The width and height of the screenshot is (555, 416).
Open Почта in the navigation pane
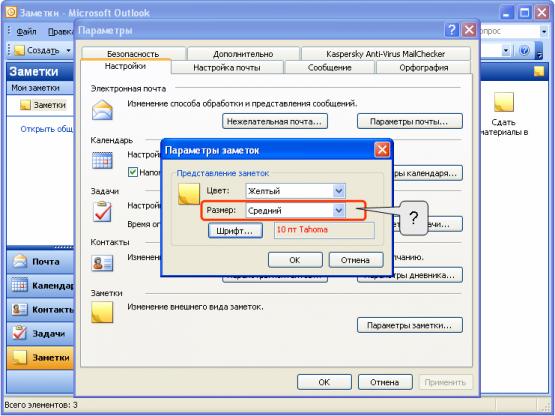(40, 262)
